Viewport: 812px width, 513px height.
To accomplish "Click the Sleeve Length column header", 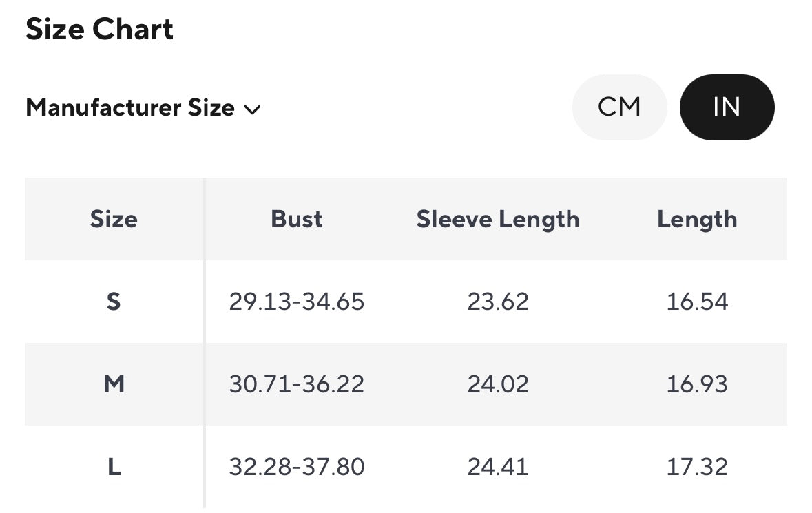I will tap(498, 219).
